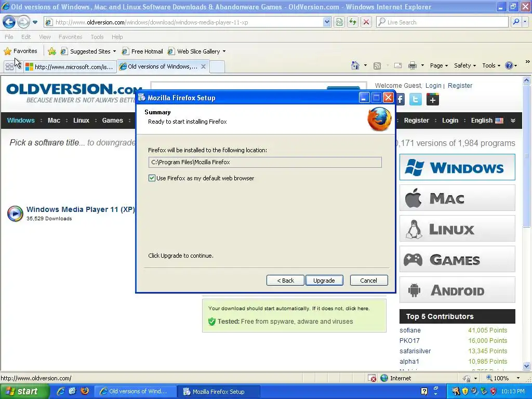
Task: Click the IE back navigation arrow
Action: 9,22
